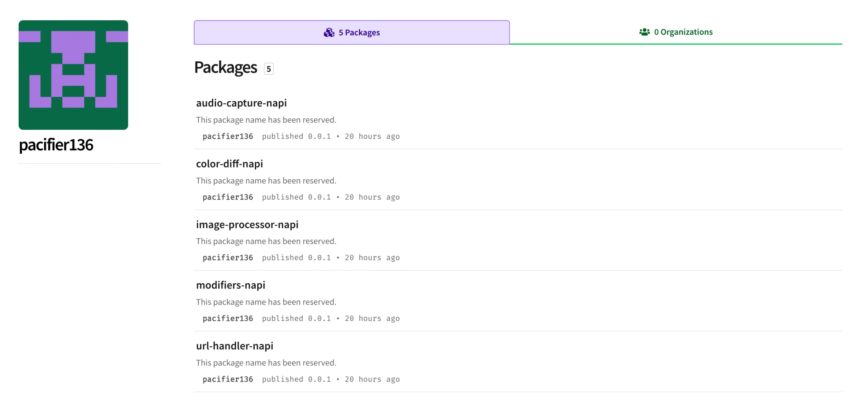Screen dimensions: 868x419
Task: Open the url-handler-napi package
Action: (x=234, y=345)
